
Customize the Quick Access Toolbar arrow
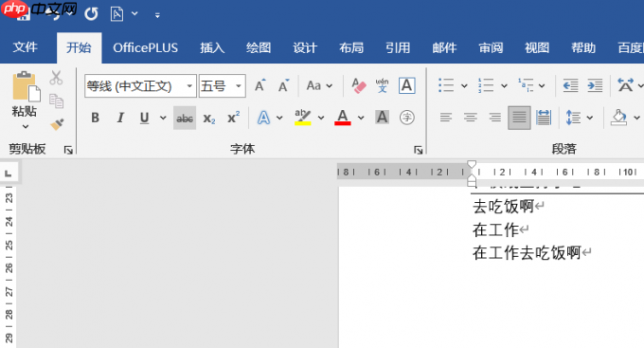[157, 15]
